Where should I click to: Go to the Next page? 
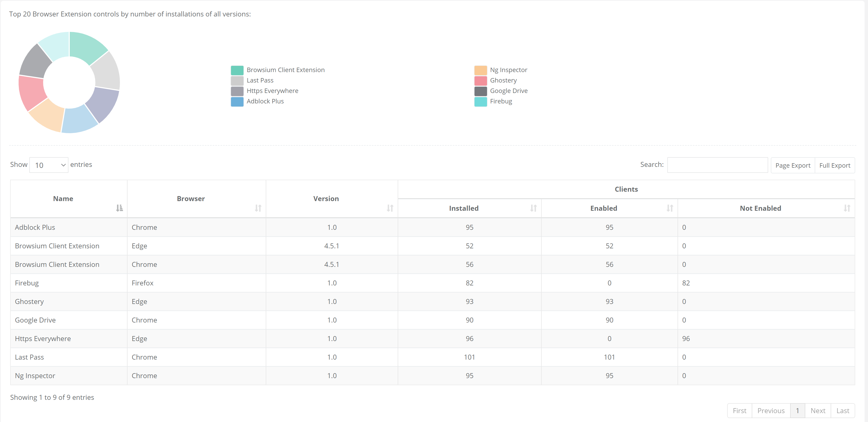(x=818, y=410)
